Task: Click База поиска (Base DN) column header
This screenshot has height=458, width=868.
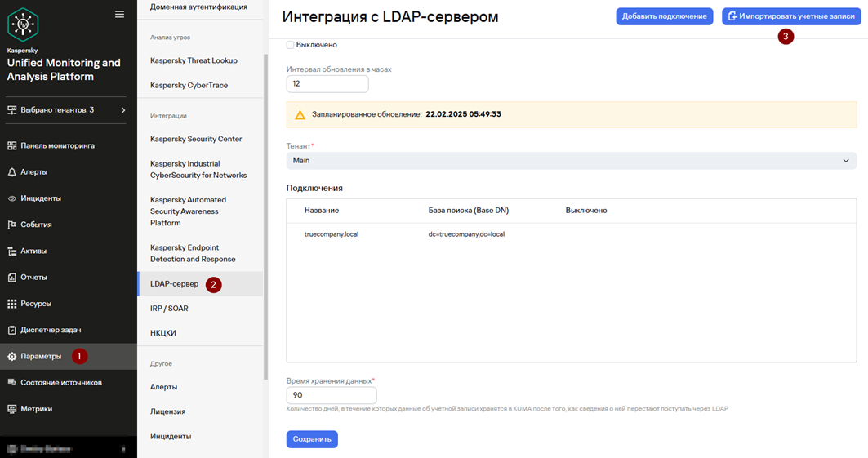Action: coord(469,211)
